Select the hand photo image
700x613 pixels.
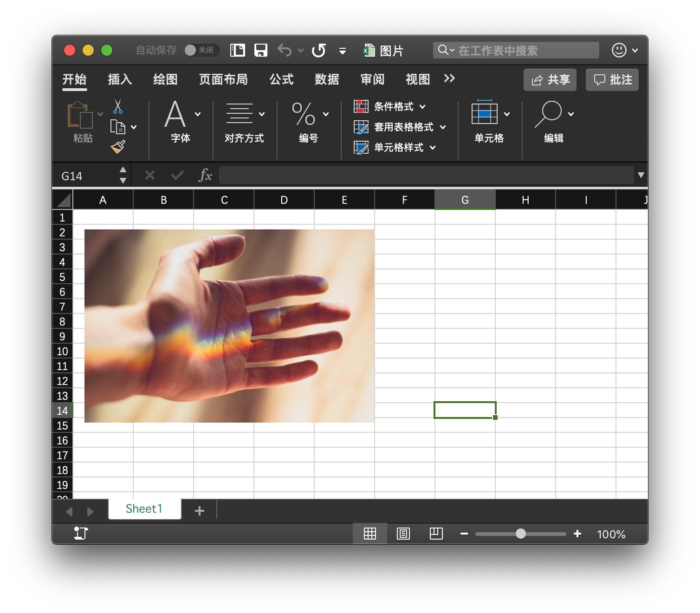tap(229, 326)
